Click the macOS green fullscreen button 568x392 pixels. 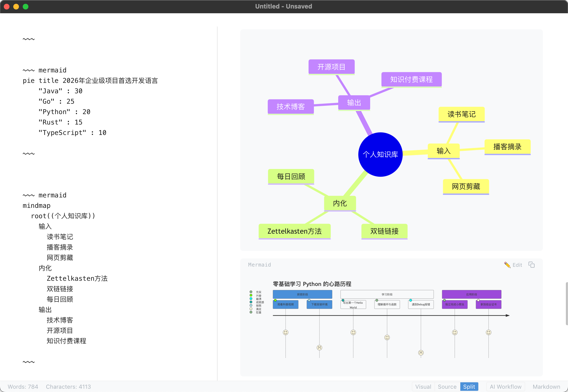tap(26, 7)
